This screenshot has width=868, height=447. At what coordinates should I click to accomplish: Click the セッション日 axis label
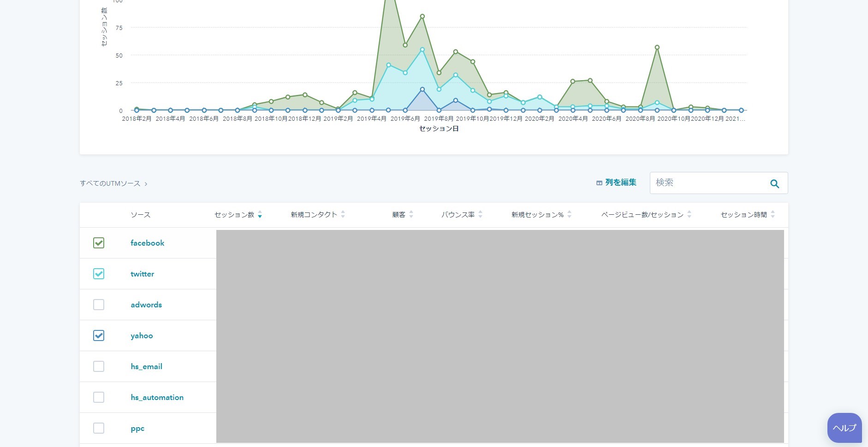pyautogui.click(x=439, y=129)
